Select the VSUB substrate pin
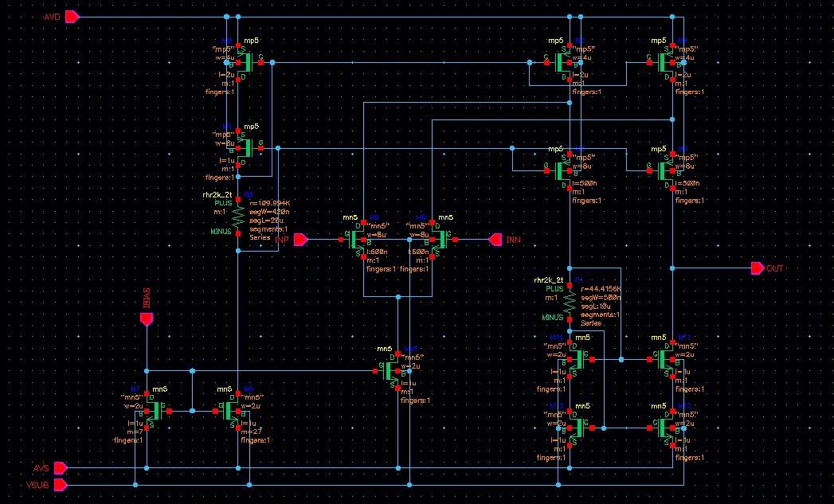The image size is (834, 504). pos(61,483)
